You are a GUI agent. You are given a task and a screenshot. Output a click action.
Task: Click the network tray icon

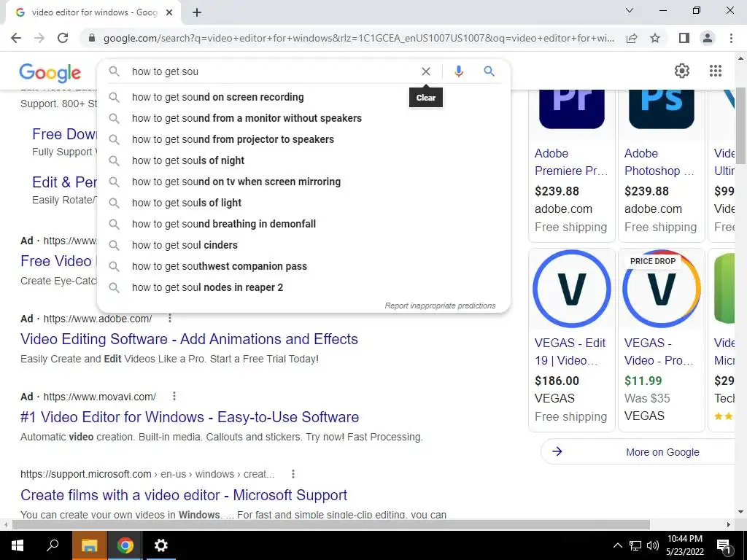pos(635,545)
